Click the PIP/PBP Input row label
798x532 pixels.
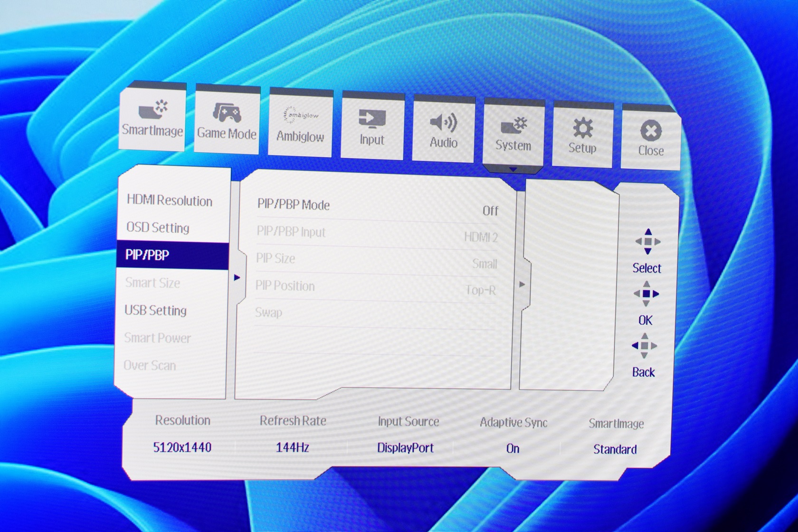click(291, 232)
